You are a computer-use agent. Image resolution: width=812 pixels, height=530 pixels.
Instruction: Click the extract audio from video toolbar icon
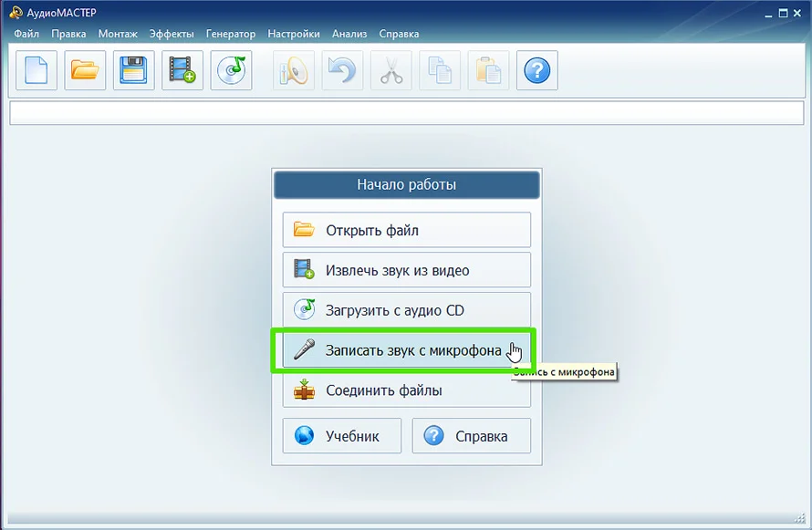point(182,70)
